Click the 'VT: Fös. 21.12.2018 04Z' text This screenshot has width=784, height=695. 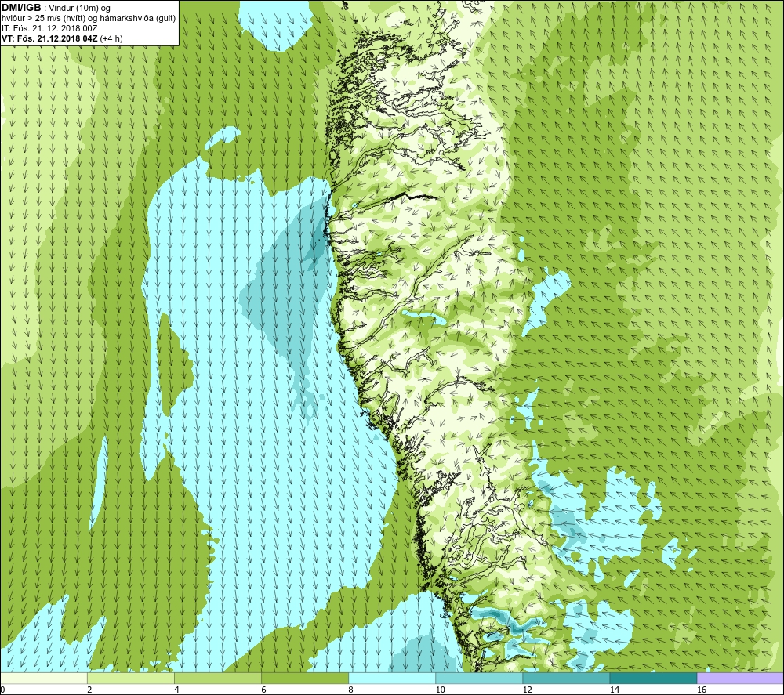click(50, 38)
